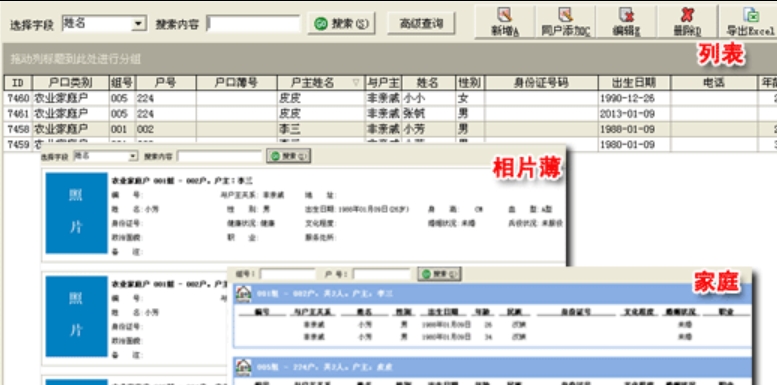Click the search button in 相片薄 panel

pos(288,157)
